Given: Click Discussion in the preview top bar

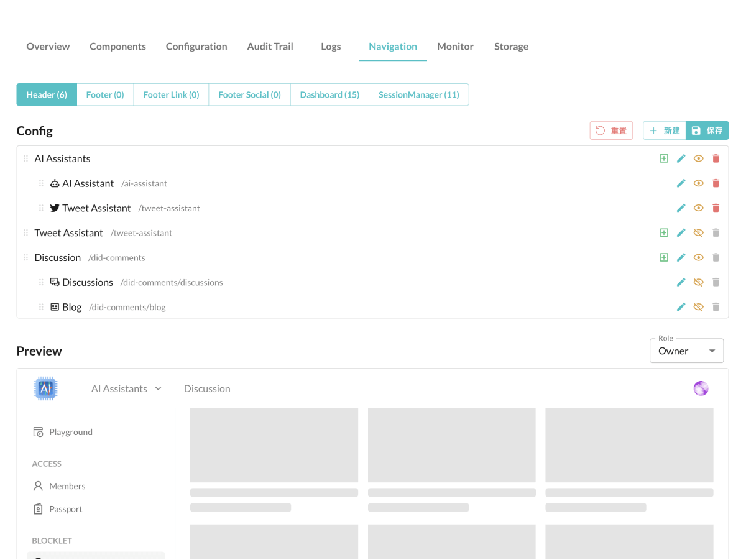Looking at the screenshot, I should 207,388.
